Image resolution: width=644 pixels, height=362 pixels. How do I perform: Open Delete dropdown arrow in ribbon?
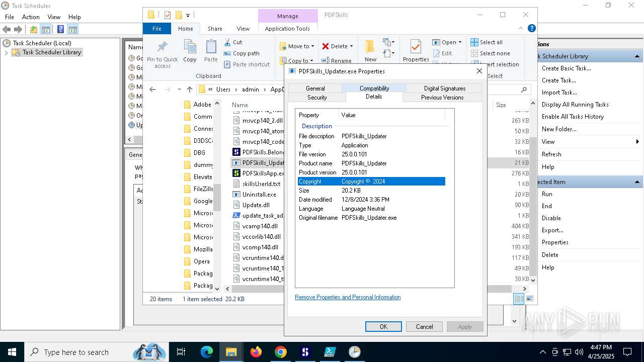[351, 46]
